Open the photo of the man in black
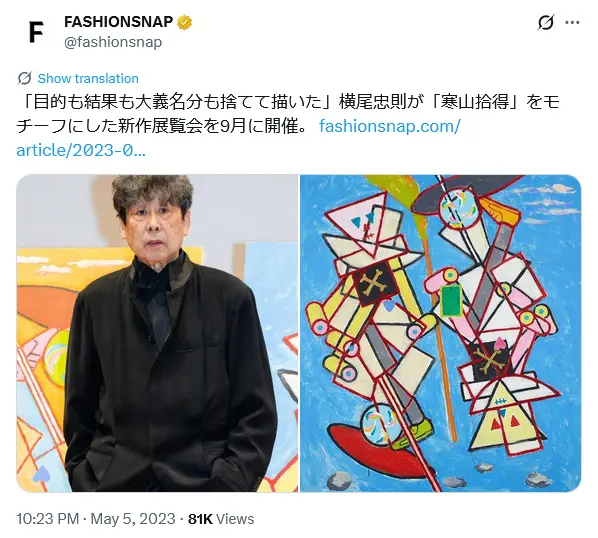598x538 pixels. click(x=157, y=333)
